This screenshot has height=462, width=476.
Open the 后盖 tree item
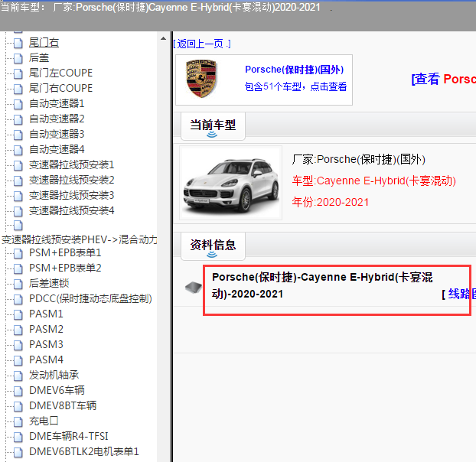pos(39,57)
